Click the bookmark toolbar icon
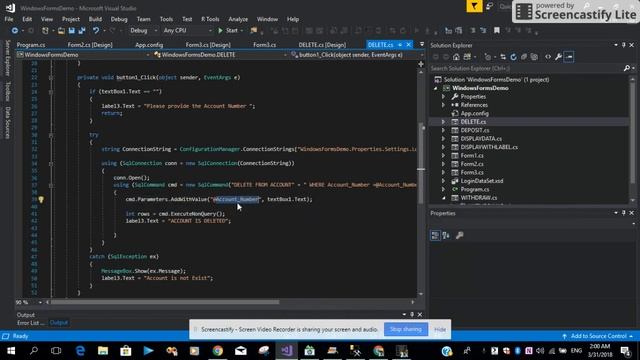 click(x=497, y=31)
